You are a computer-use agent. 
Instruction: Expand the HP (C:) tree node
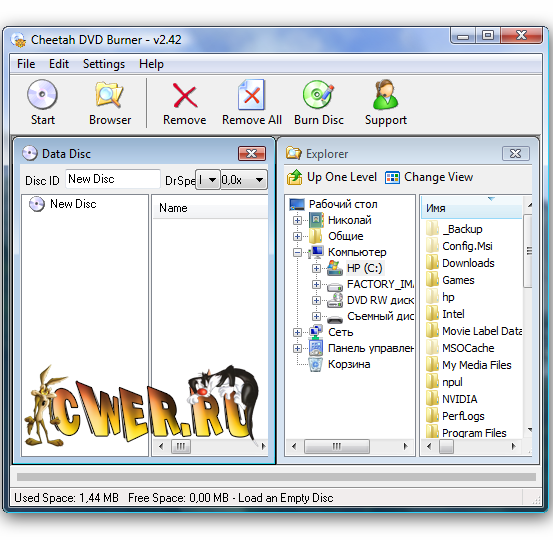pos(317,268)
